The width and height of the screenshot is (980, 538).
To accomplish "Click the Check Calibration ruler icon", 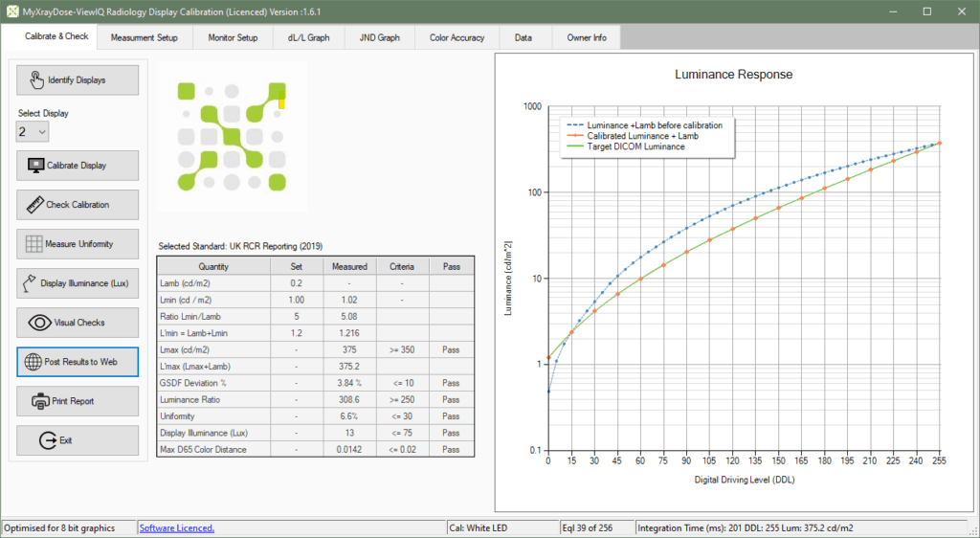I will point(35,205).
